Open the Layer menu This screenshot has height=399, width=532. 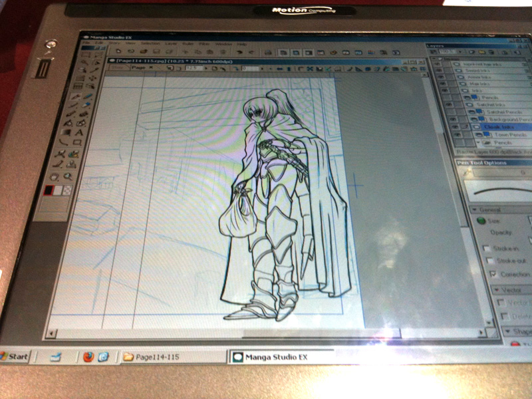click(171, 43)
